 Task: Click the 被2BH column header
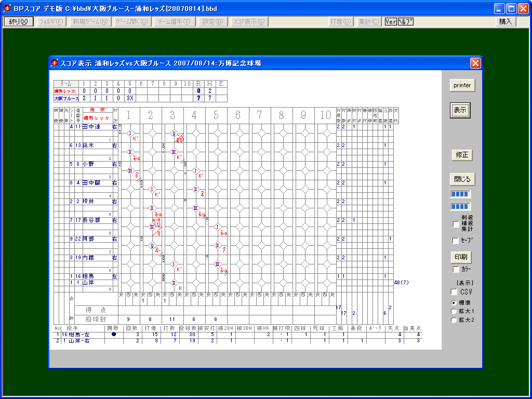click(225, 328)
